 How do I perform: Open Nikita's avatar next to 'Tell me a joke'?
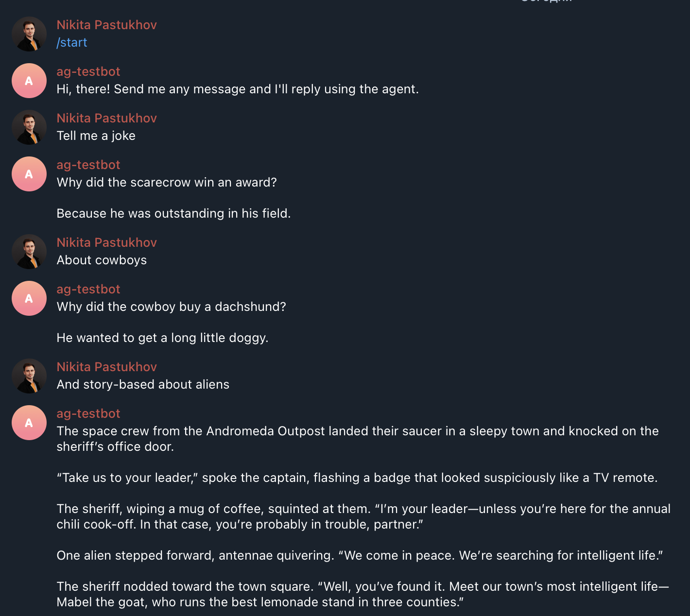click(29, 127)
